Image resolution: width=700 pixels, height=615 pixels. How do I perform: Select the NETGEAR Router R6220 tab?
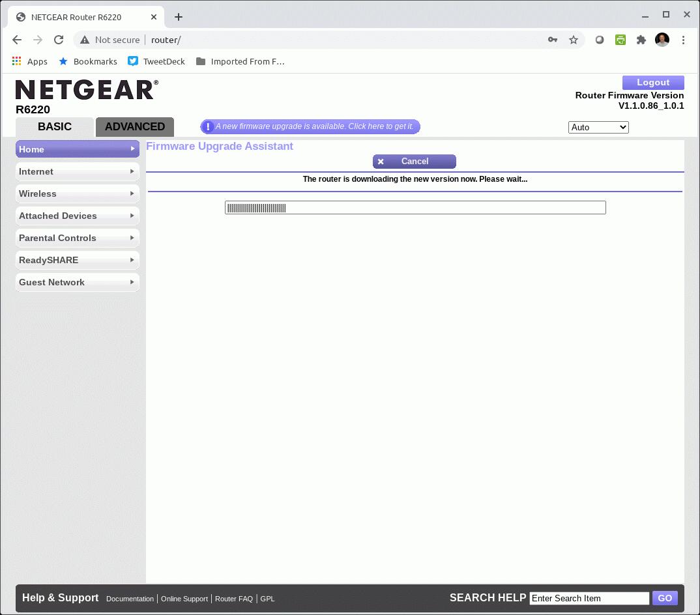(x=86, y=17)
